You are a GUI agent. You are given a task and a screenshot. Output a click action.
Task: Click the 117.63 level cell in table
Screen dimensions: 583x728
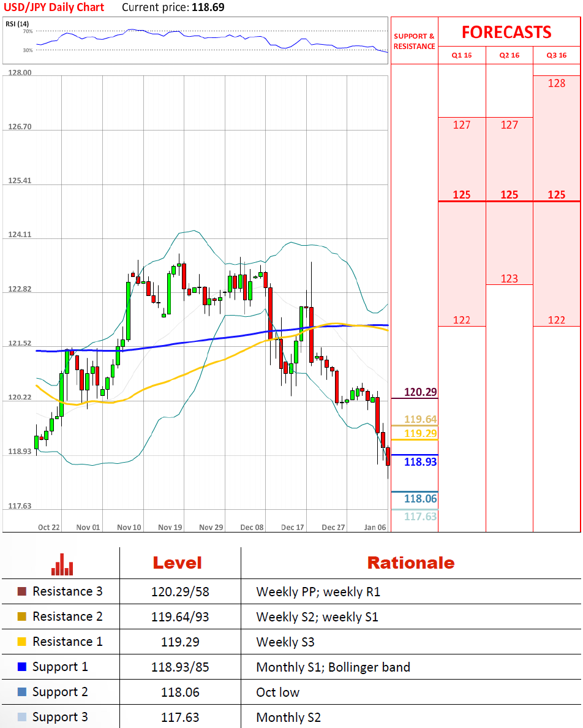(180, 718)
